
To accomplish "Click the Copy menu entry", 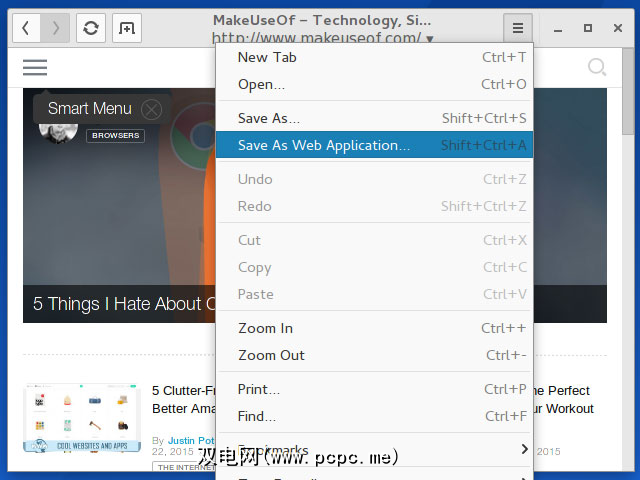I will coord(374,267).
